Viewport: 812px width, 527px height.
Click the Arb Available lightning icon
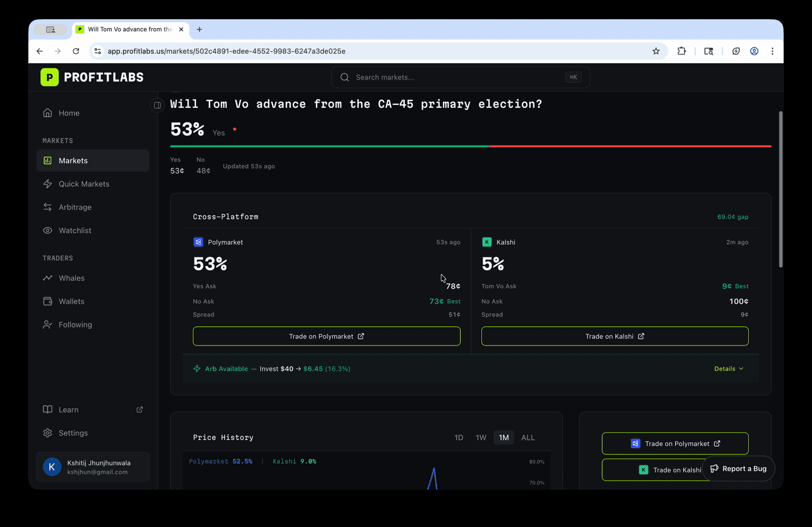pos(197,369)
